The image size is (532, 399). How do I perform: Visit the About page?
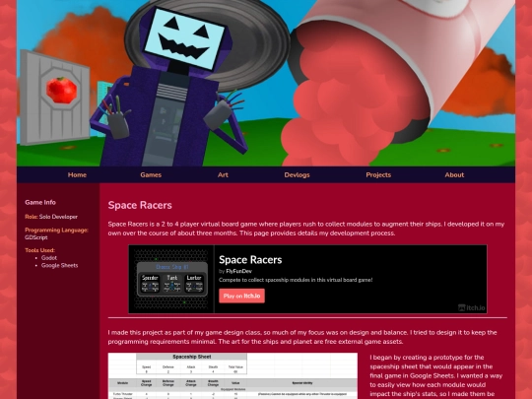coord(454,174)
